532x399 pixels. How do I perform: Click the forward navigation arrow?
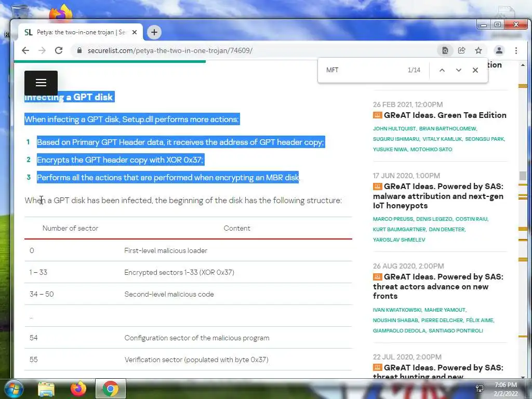[42, 50]
